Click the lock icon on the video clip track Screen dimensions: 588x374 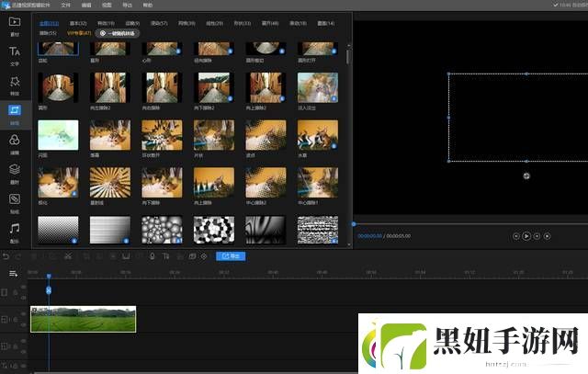[x=15, y=319]
